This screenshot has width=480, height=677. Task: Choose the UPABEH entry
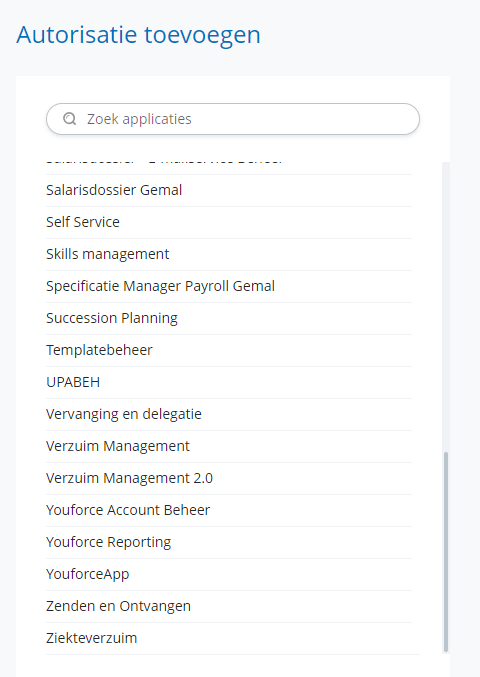(229, 382)
